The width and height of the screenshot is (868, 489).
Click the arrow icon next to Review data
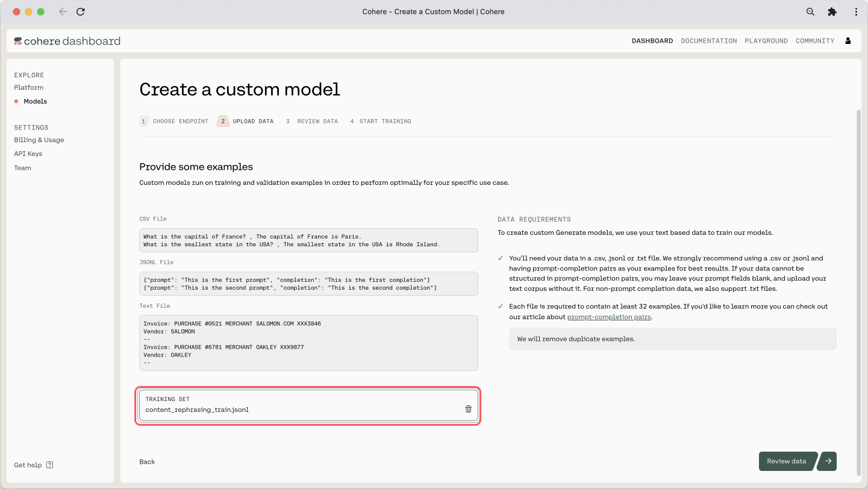(828, 461)
